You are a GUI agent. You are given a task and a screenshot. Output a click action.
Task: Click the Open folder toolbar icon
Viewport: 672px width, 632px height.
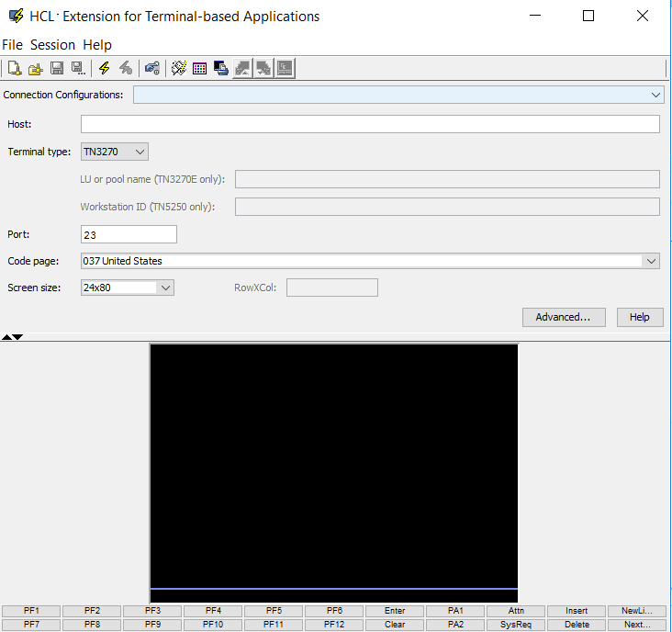pyautogui.click(x=35, y=68)
